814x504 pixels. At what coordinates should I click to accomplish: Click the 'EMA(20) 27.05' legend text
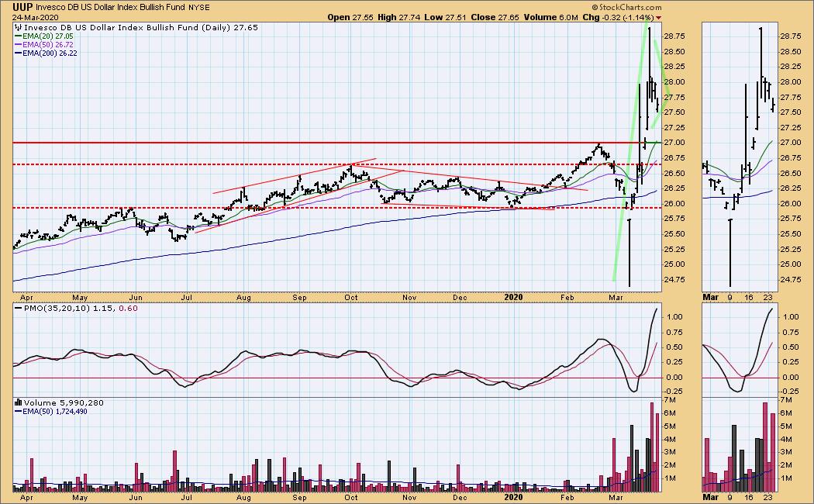(x=48, y=36)
